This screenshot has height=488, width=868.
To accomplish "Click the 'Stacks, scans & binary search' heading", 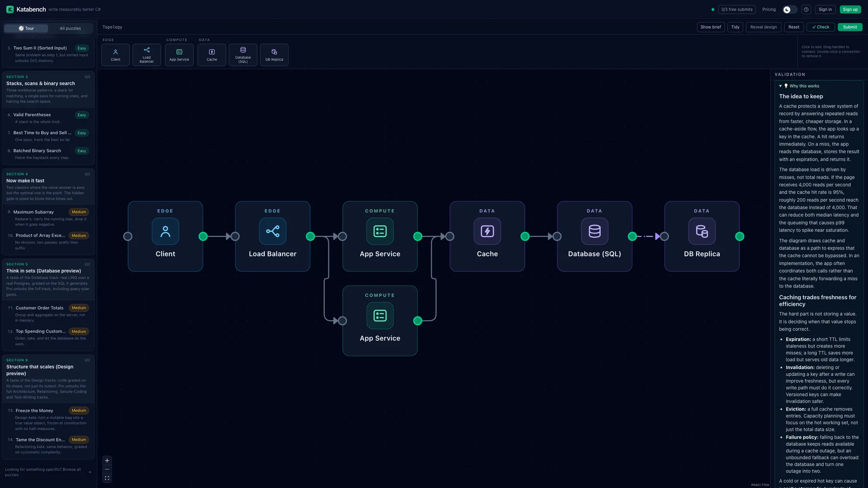I will coord(41,83).
